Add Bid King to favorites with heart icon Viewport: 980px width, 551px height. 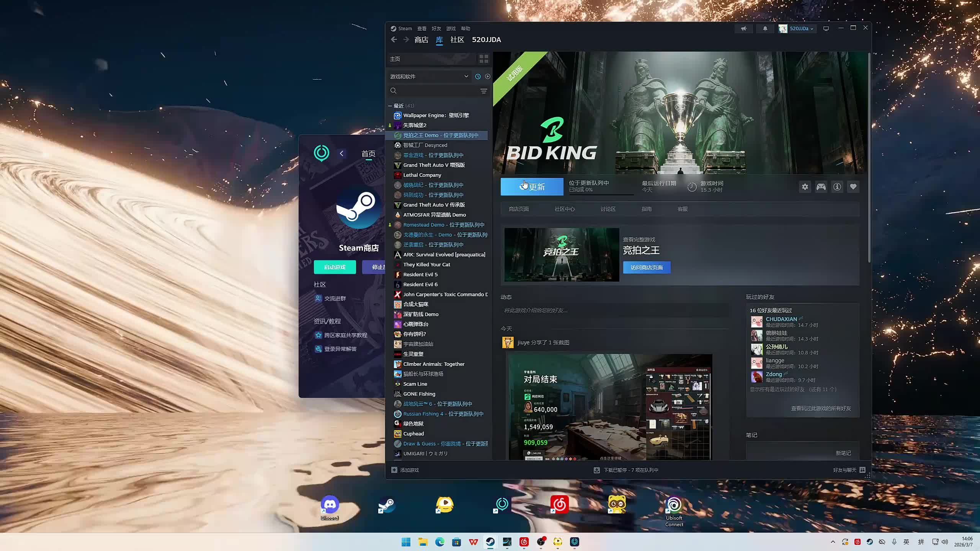pos(853,187)
